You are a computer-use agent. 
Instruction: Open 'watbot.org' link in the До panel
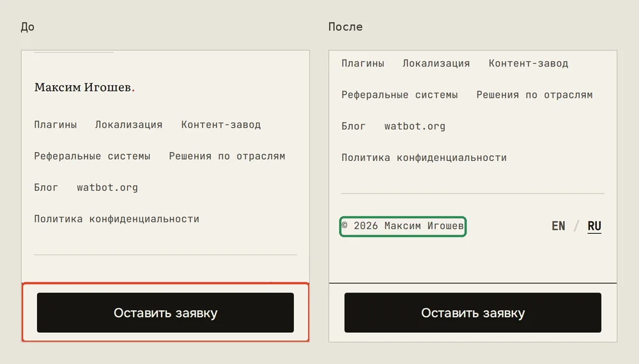(107, 188)
